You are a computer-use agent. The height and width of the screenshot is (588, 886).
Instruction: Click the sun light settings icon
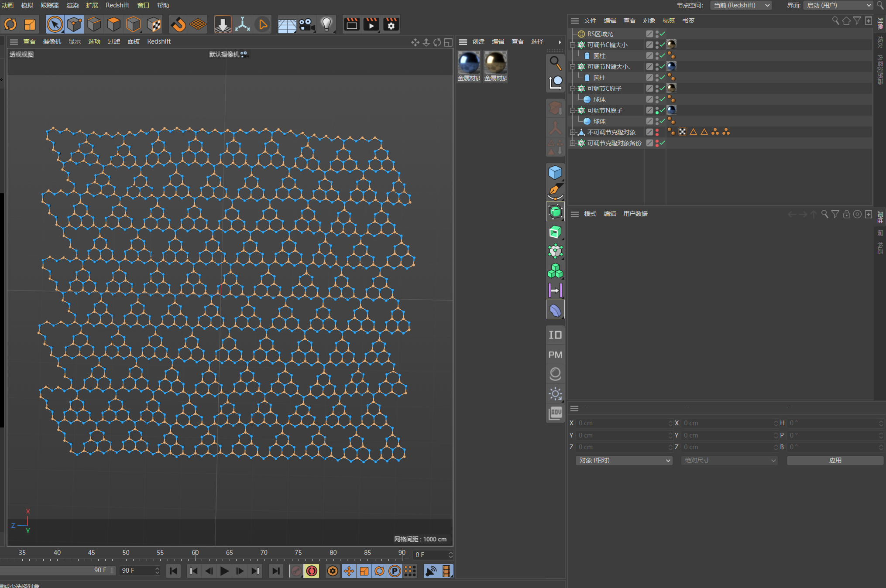pyautogui.click(x=555, y=394)
